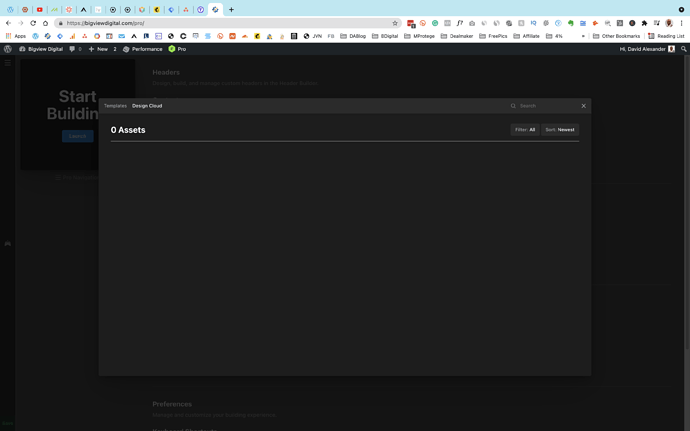Bookmark this page with star icon
690x431 pixels.
395,23
